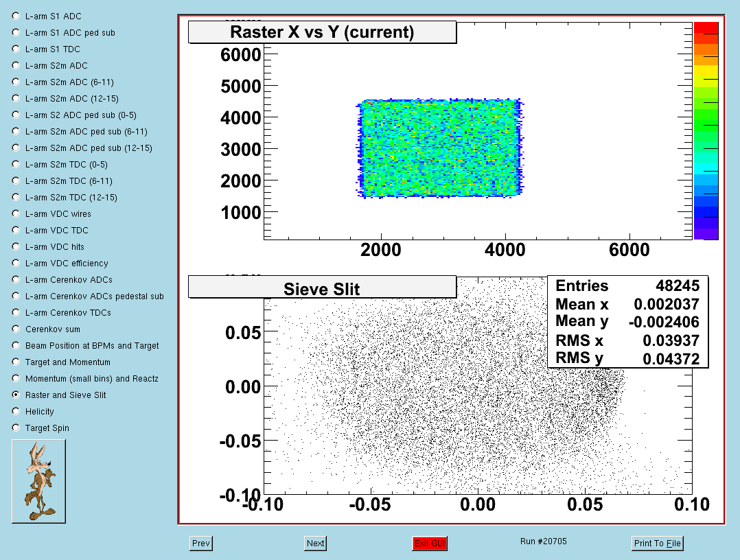This screenshot has height=560, width=740.
Task: Show the L-arm VDC wires plots
Action: [x=16, y=213]
